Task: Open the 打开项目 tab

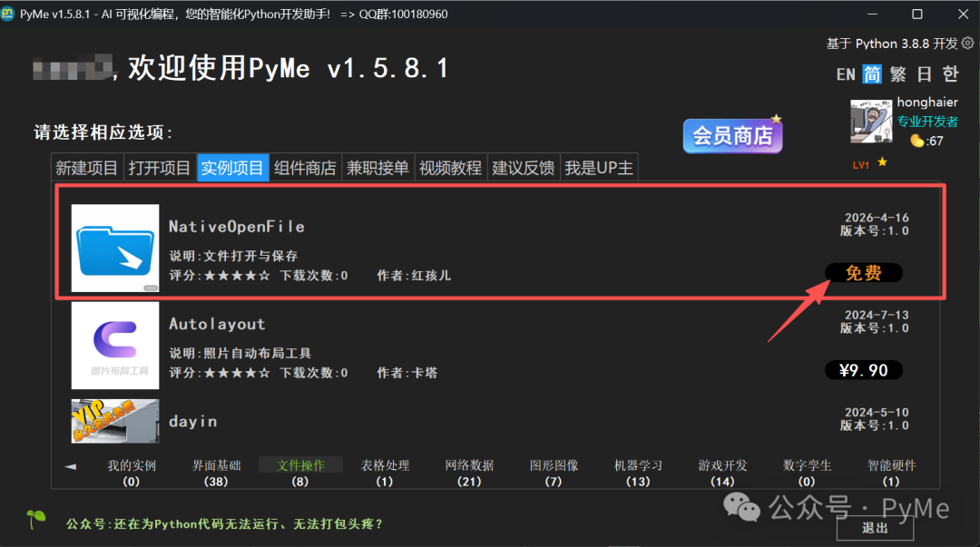Action: coord(160,168)
